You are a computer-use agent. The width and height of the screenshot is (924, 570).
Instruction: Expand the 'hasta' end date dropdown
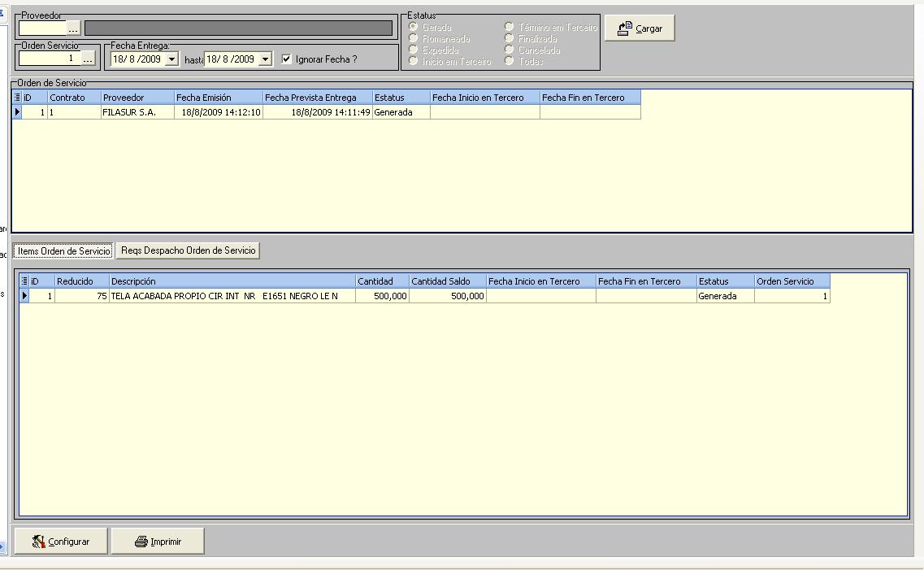[x=264, y=59]
